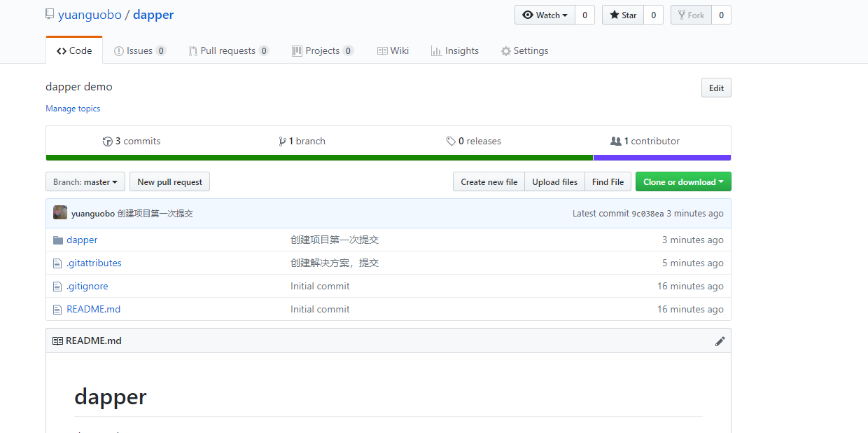Click the file icon next to .gitignore
Image resolution: width=868 pixels, height=433 pixels.
coord(57,286)
